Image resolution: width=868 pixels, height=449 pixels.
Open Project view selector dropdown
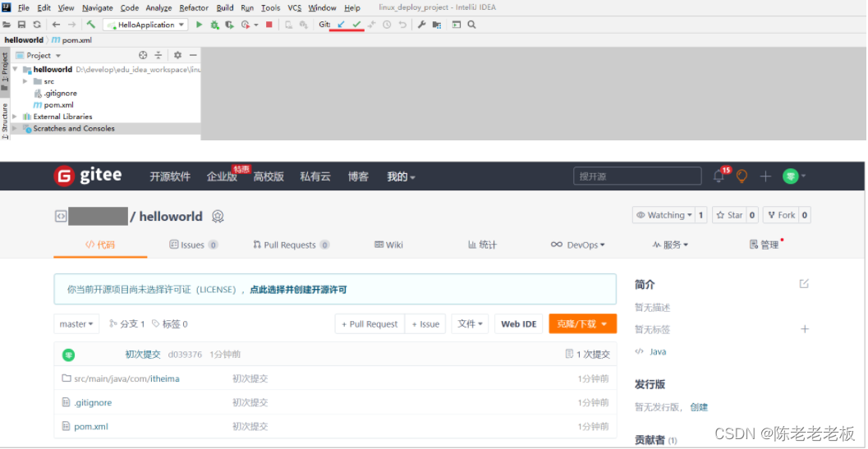39,55
